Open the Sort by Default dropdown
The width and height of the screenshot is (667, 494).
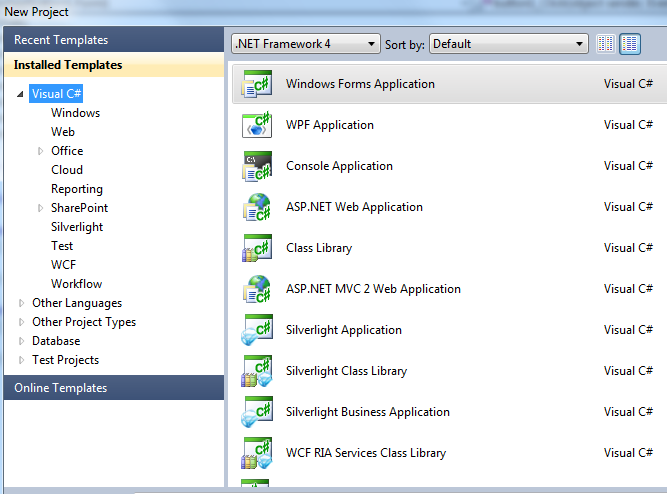[509, 44]
